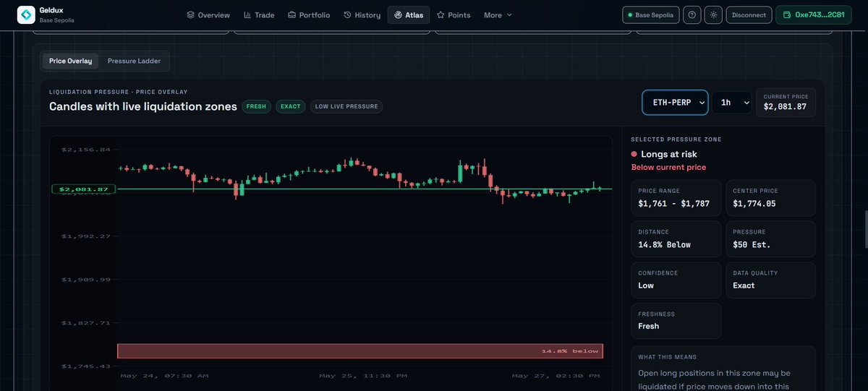The image size is (868, 391).
Task: Click the Portfolio briefcase icon
Action: (x=292, y=14)
